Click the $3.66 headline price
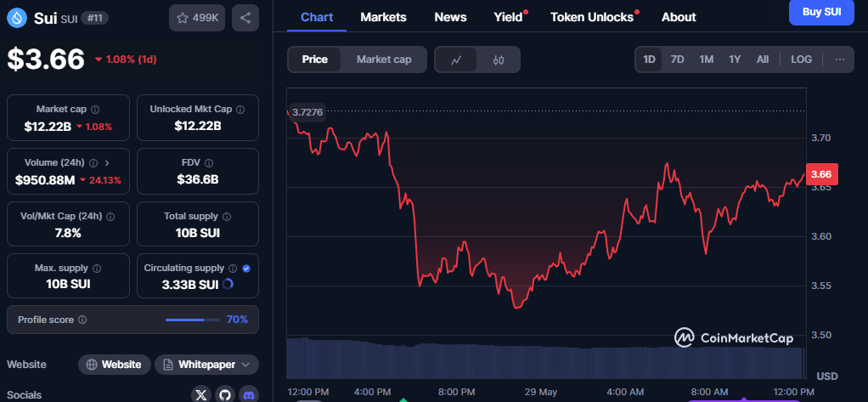 coord(45,59)
